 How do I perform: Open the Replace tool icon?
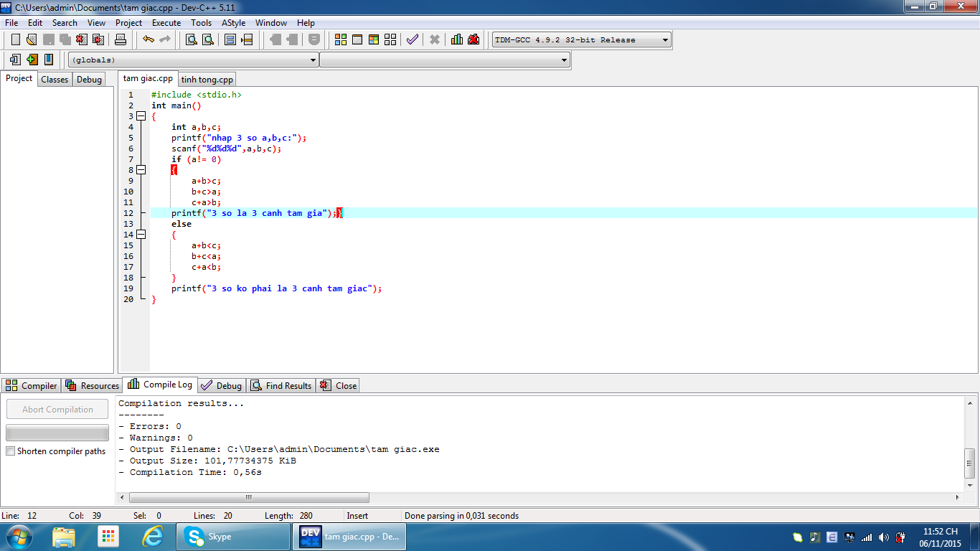coord(208,39)
